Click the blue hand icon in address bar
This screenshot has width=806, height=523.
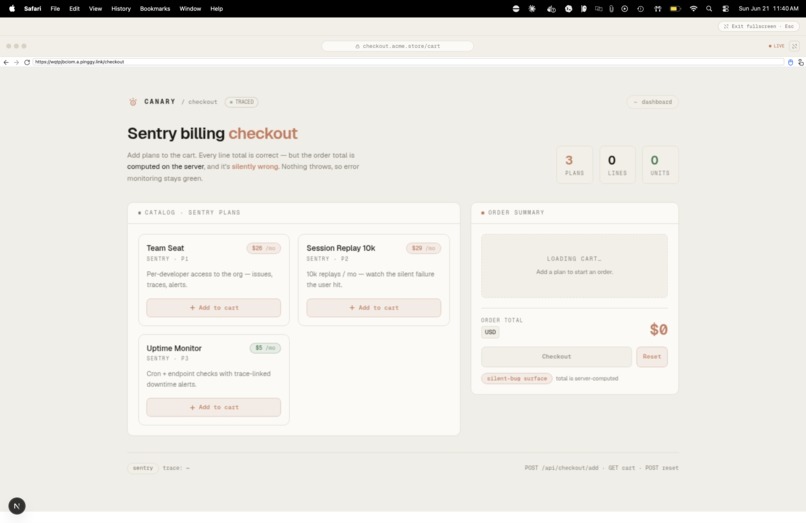point(791,62)
